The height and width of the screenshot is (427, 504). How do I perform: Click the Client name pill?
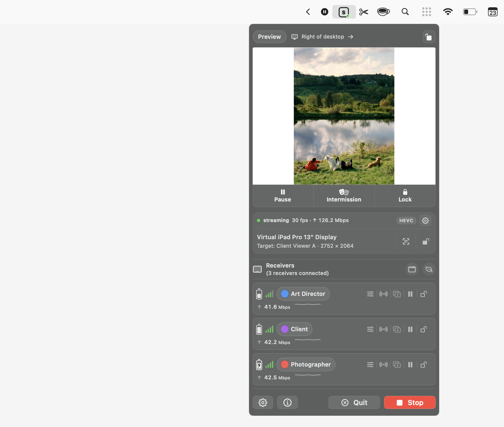(294, 329)
